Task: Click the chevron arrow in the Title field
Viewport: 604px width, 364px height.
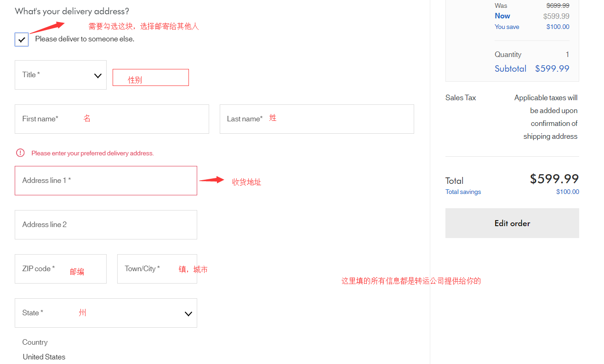Action: coord(97,75)
